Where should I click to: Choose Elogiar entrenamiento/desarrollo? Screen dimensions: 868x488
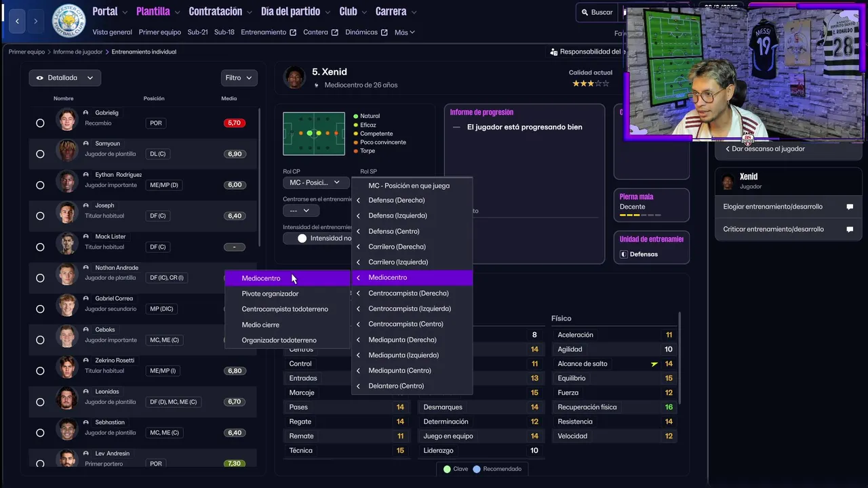pos(788,207)
